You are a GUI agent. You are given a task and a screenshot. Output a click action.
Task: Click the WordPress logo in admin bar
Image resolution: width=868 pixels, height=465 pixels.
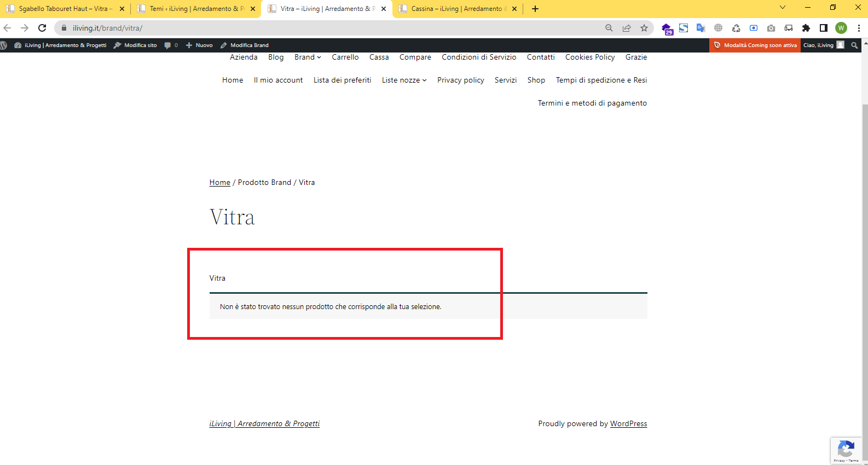click(4, 45)
